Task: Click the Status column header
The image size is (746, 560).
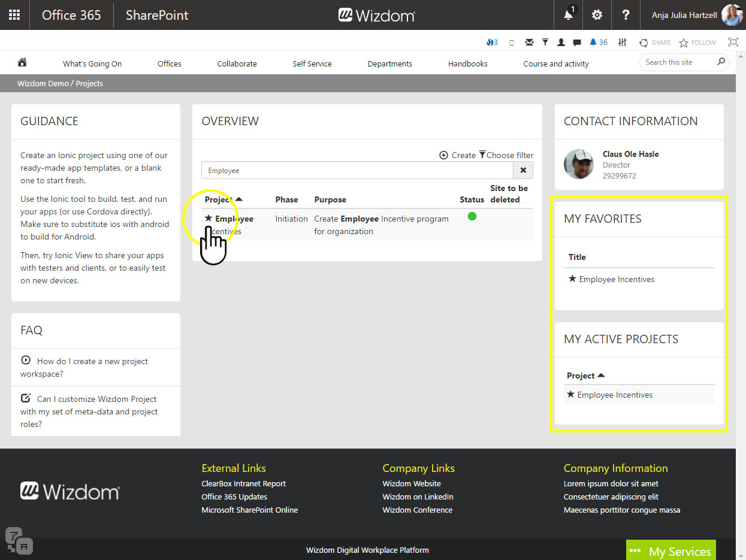Action: (472, 199)
